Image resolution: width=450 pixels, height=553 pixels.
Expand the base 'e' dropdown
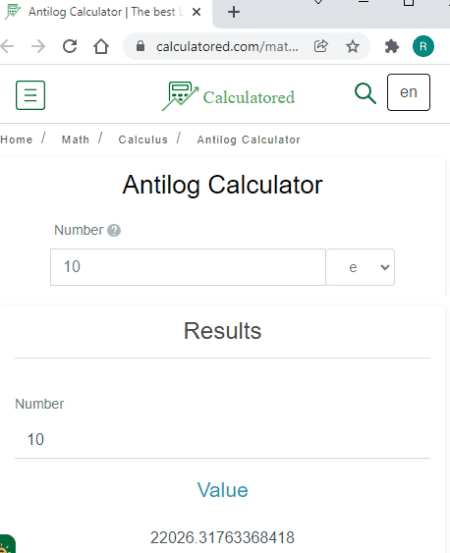coord(360,267)
